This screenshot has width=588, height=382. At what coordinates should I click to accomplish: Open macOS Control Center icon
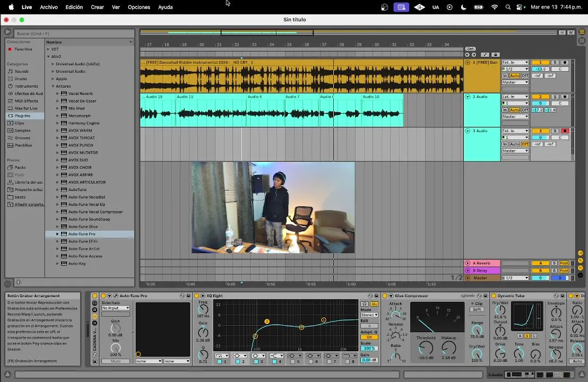point(520,7)
